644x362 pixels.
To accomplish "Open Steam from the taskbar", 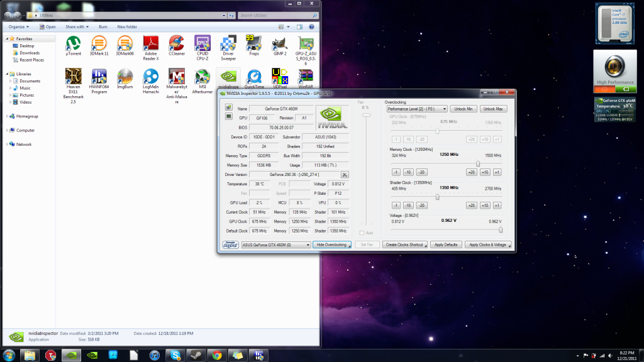I will point(196,355).
